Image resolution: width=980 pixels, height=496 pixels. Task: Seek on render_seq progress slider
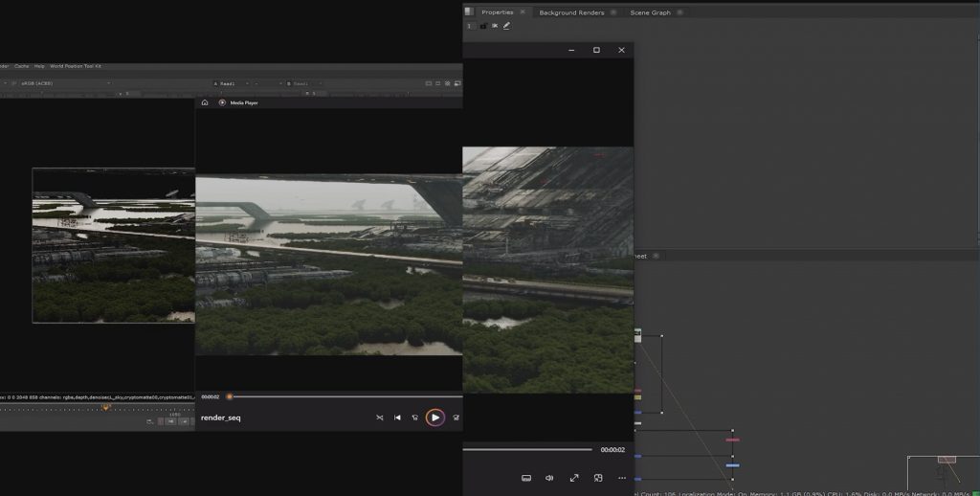point(345,396)
